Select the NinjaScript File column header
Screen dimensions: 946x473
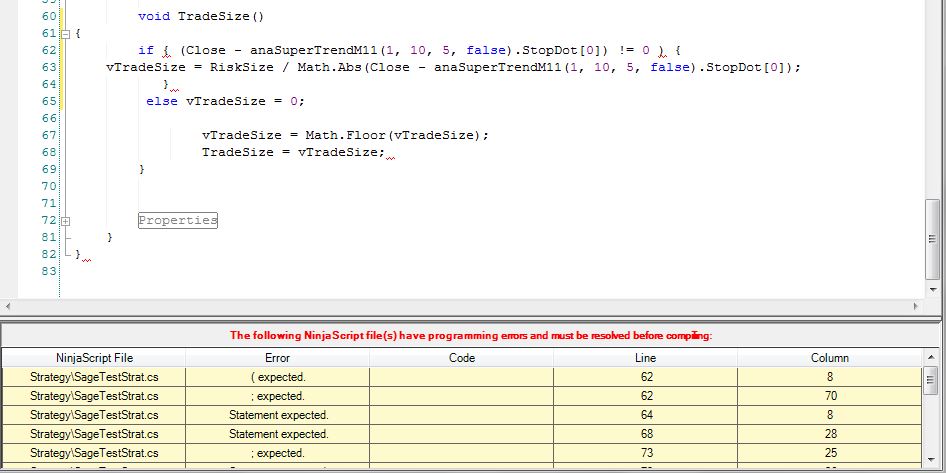pyautogui.click(x=94, y=358)
